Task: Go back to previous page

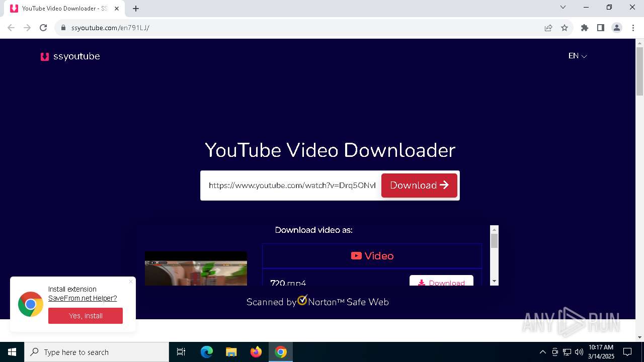Action: coord(11,28)
